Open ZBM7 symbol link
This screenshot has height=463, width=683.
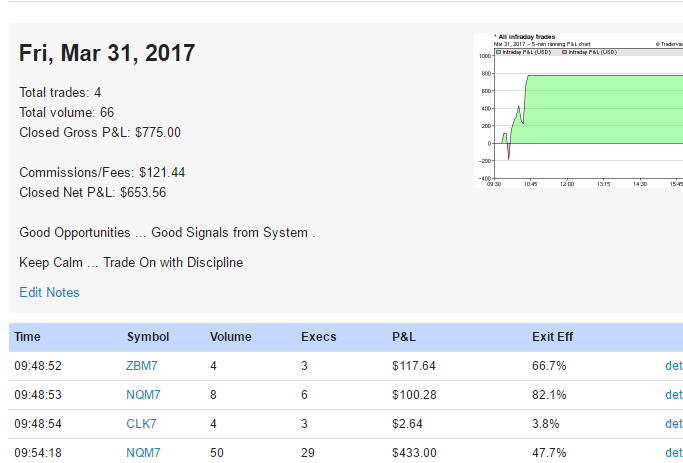click(x=142, y=366)
